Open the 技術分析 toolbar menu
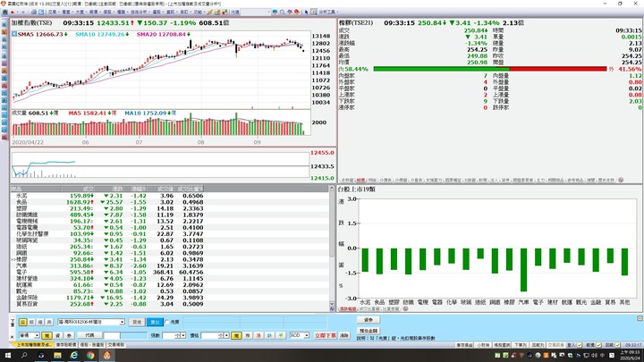The width and height of the screenshot is (644, 362). 140,12
